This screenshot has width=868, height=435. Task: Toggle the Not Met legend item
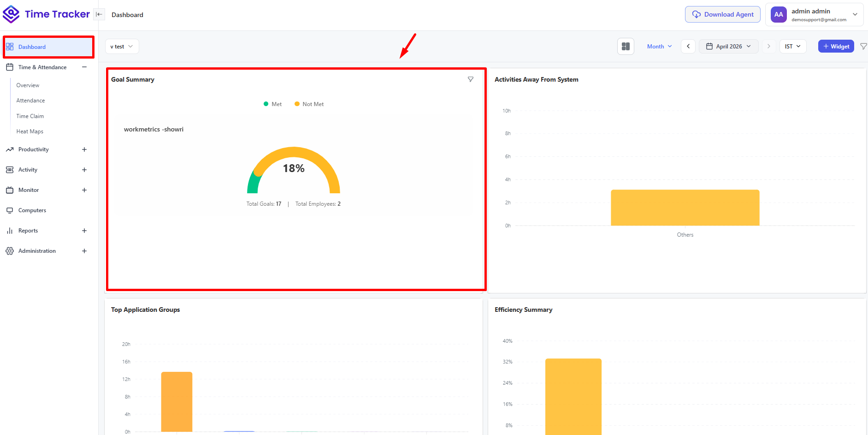click(x=309, y=104)
